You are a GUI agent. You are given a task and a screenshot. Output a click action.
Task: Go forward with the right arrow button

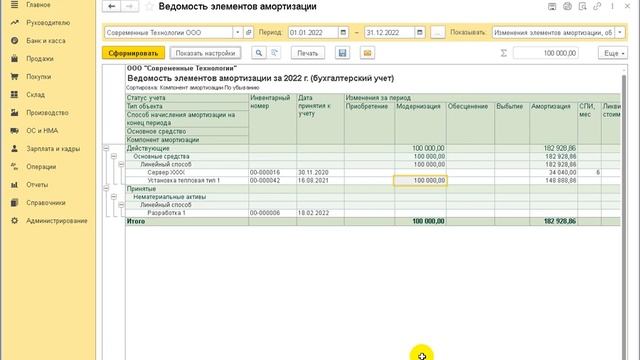click(129, 6)
